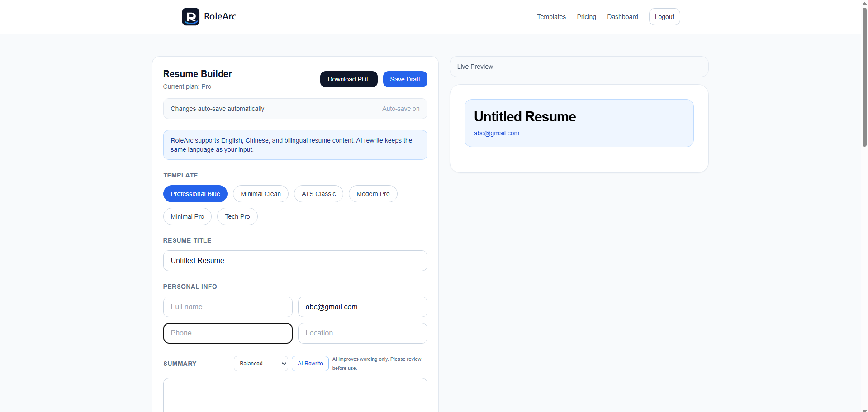Focus the Full name input

(x=228, y=307)
